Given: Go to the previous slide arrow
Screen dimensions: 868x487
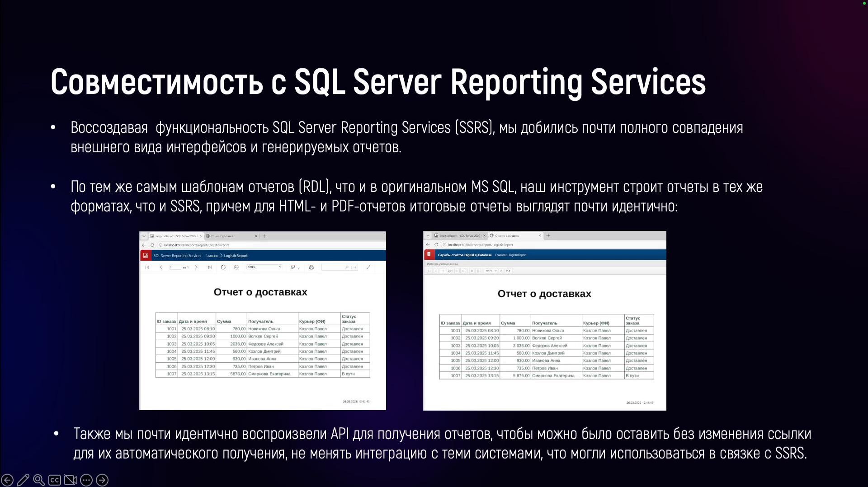Looking at the screenshot, I should click(7, 480).
